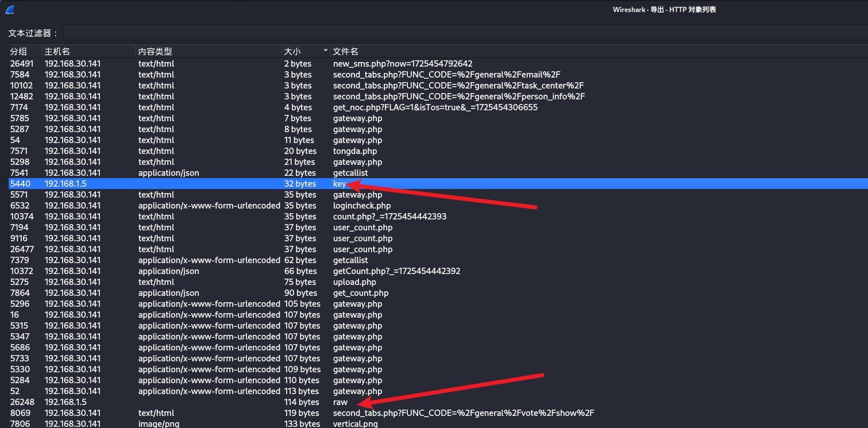
Task: Select the get_noc.php entry of 4 bytes
Action: pos(435,107)
